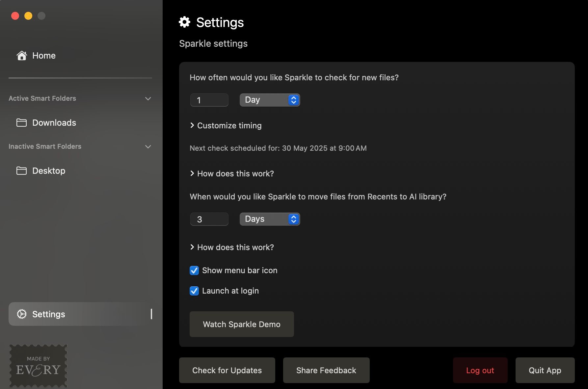Edit the check frequency value field

click(x=209, y=100)
